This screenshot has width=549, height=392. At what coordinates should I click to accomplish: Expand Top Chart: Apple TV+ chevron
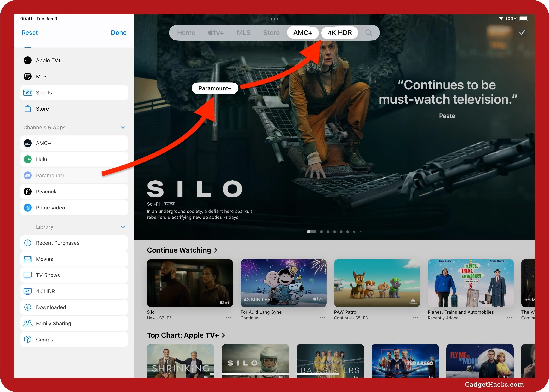coord(224,335)
